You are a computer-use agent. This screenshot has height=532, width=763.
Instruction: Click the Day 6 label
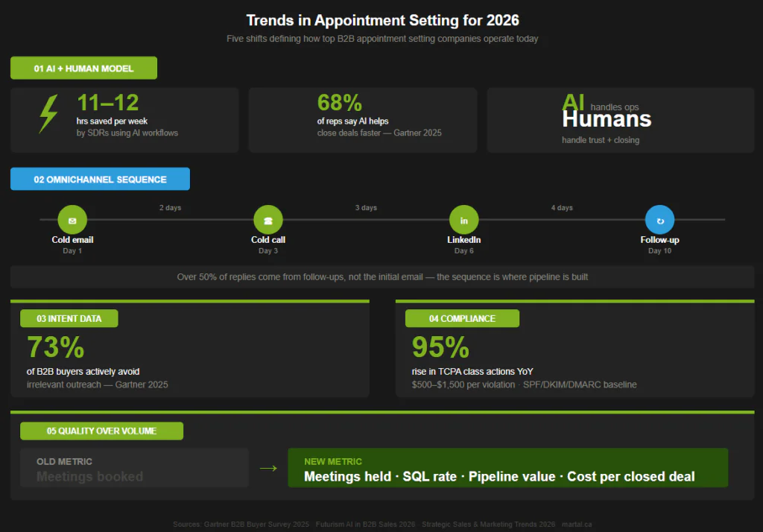point(463,250)
